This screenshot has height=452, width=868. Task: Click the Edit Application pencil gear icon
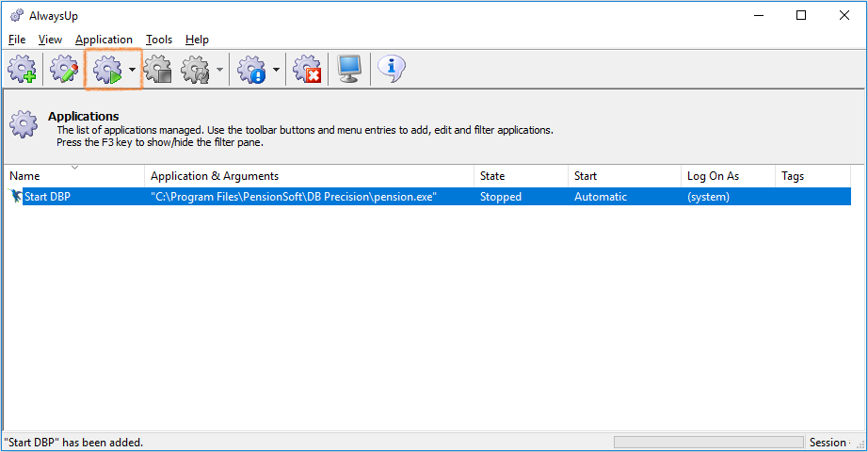64,70
